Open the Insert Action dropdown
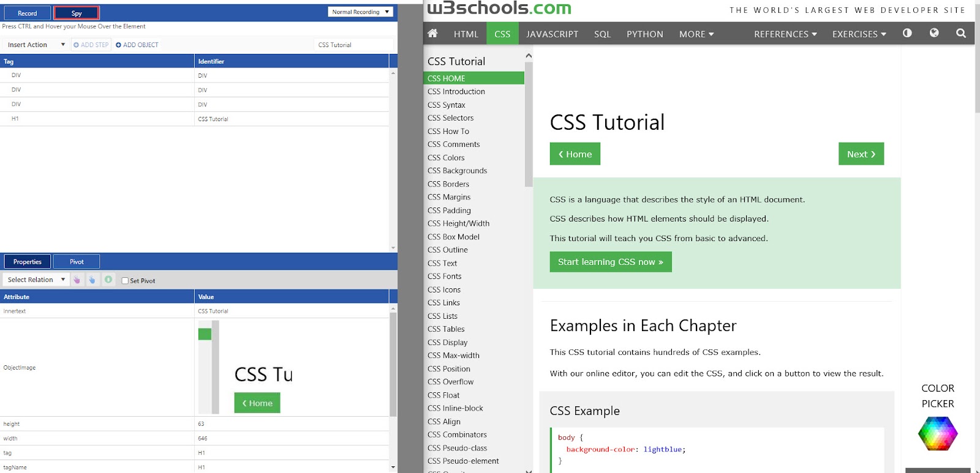The width and height of the screenshot is (980, 473). (x=36, y=45)
